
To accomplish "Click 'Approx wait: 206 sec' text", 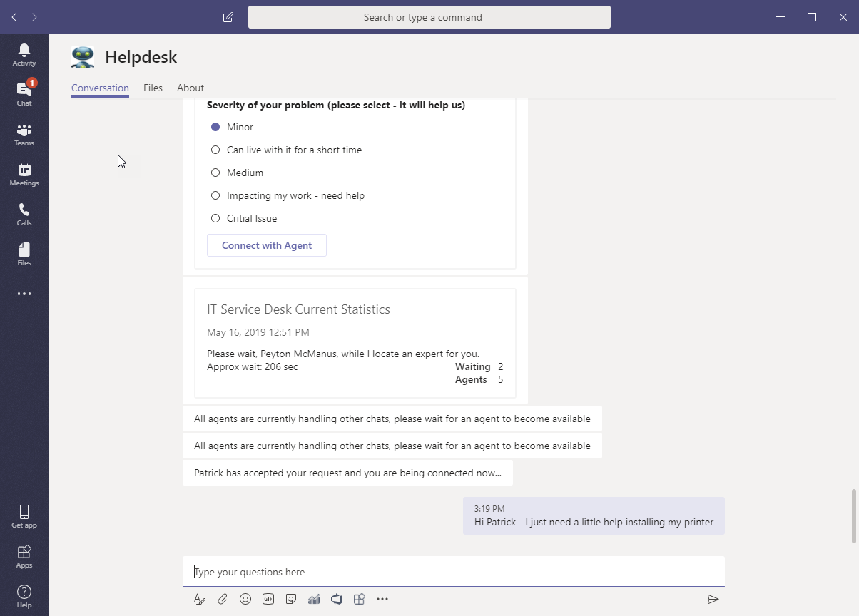I will point(253,366).
